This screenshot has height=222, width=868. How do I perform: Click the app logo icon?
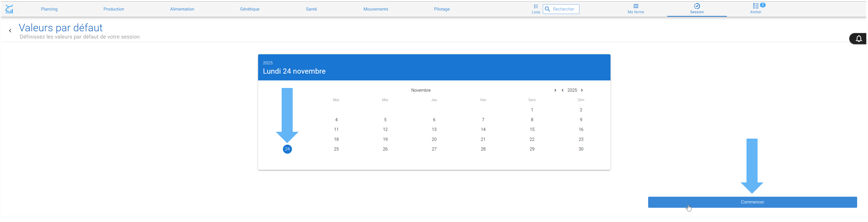click(9, 9)
